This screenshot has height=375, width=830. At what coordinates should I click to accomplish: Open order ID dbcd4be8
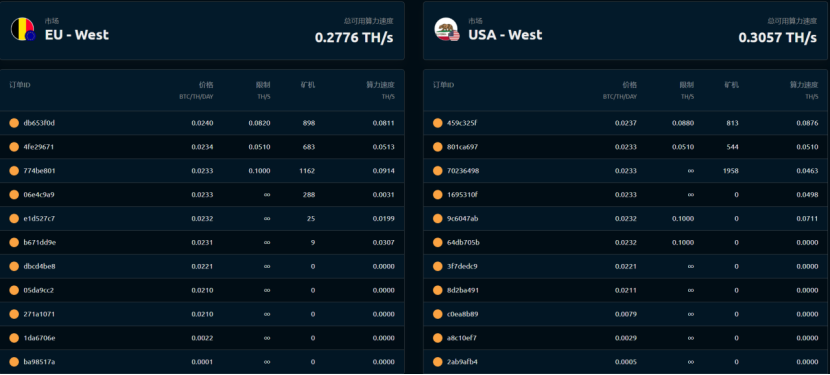pyautogui.click(x=39, y=266)
